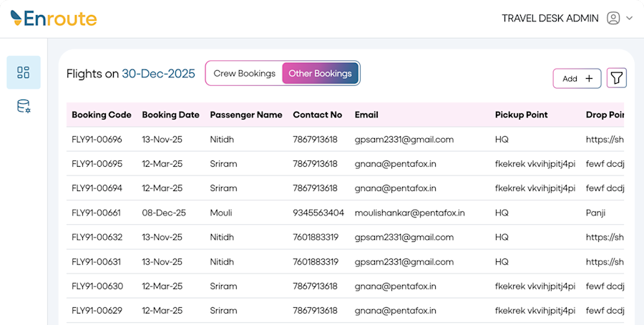Click email in the FLY91-00696 row
The width and height of the screenshot is (644, 325).
tap(404, 140)
